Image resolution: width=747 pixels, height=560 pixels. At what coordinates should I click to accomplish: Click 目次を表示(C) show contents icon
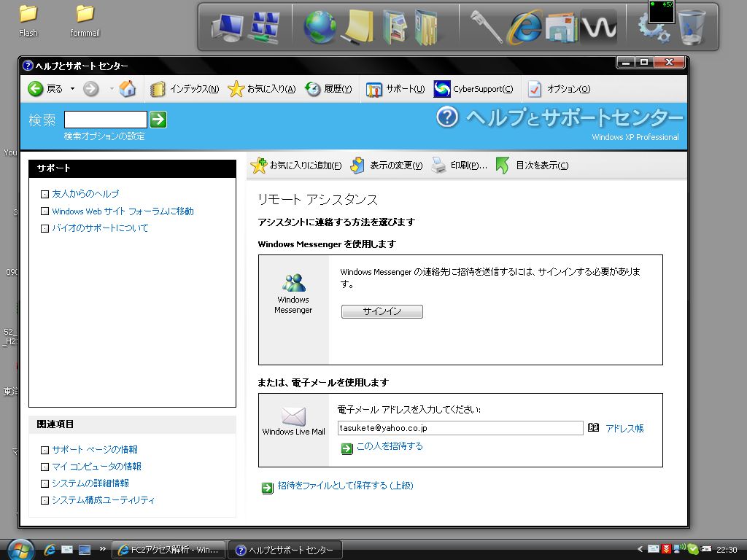point(503,166)
